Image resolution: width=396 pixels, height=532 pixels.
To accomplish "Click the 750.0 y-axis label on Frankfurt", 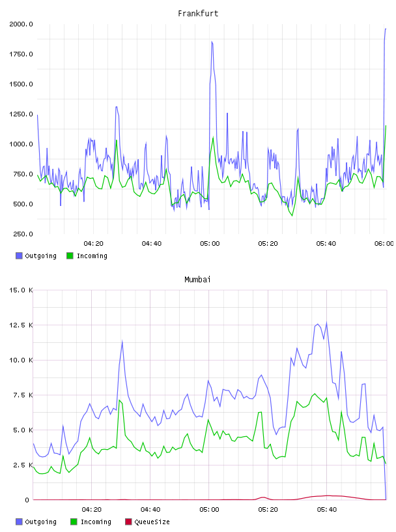I will (23, 174).
